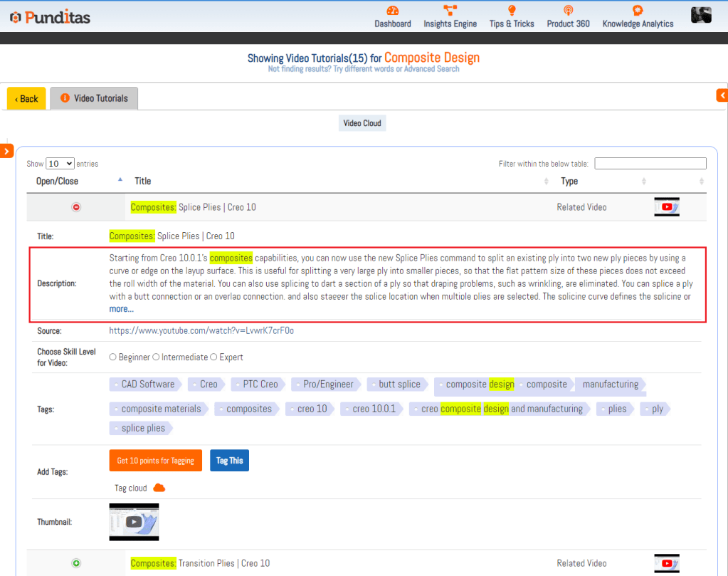
Task: Click the Back button
Action: point(26,99)
